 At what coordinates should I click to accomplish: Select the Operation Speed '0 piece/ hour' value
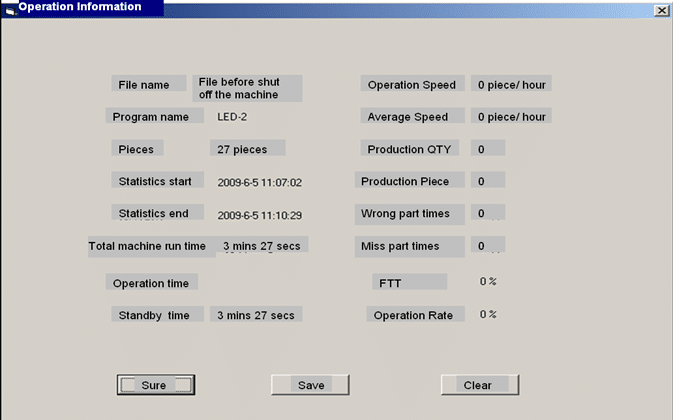point(511,84)
